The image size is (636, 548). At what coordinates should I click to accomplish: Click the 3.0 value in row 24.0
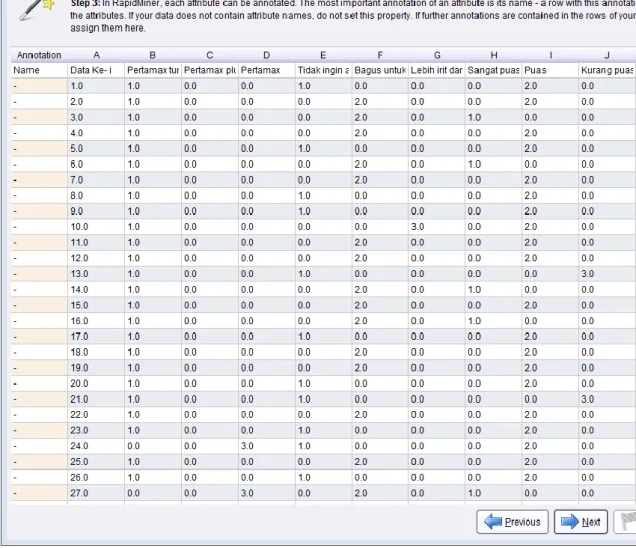point(266,446)
